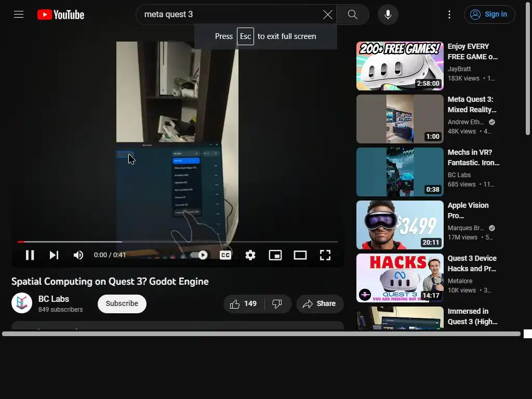Open JayBratt channel name
532x399 pixels.
point(459,69)
